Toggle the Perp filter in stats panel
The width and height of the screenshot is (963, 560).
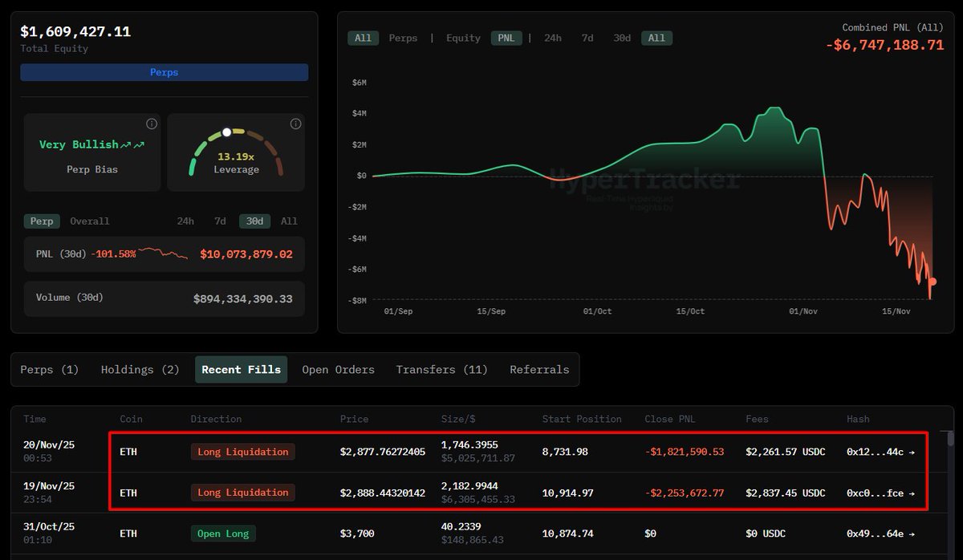pos(42,221)
